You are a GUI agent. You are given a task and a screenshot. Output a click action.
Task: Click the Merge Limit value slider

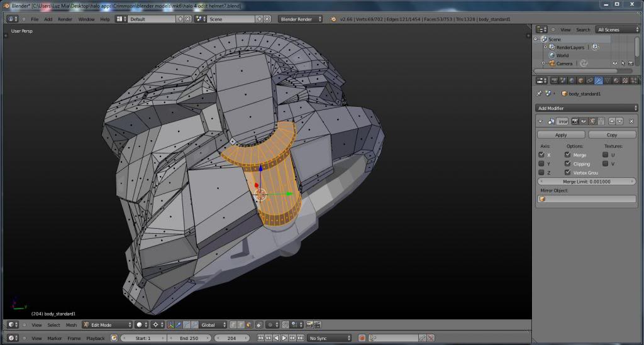(587, 181)
